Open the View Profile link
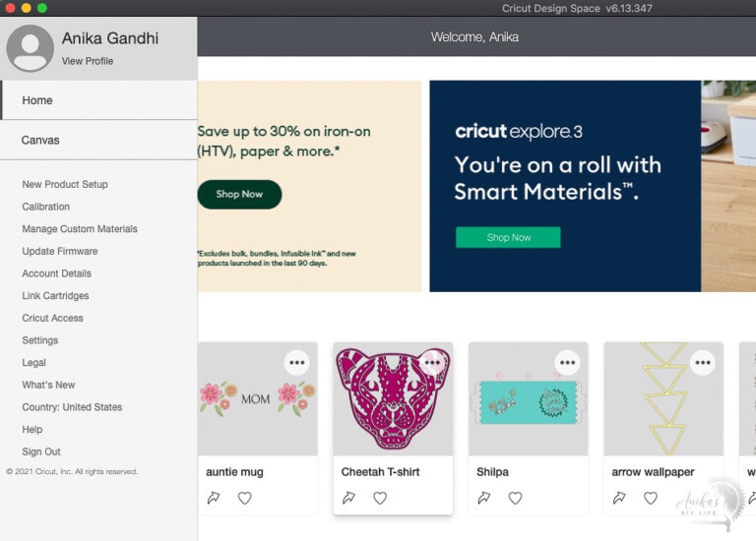This screenshot has width=756, height=541. (88, 61)
